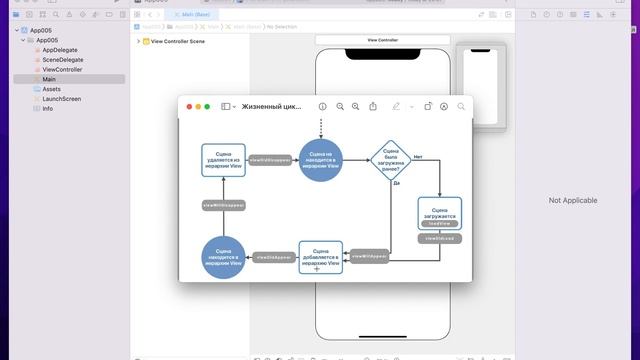This screenshot has height=360, width=640.
Task: Open the Symbol navigator in Xcode
Action: point(42,15)
